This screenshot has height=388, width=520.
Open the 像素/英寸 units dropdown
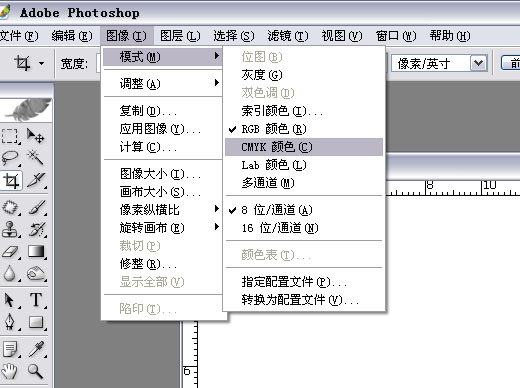pyautogui.click(x=479, y=63)
